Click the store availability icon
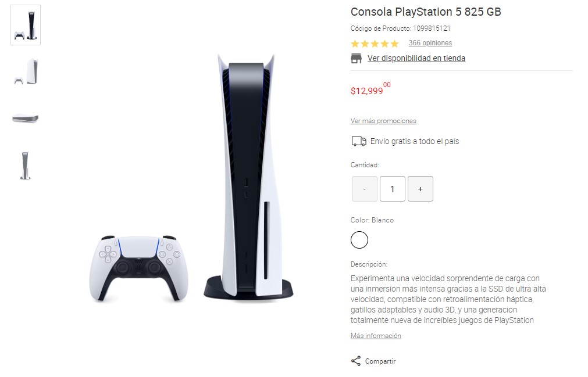The height and width of the screenshot is (377, 588). (x=356, y=59)
